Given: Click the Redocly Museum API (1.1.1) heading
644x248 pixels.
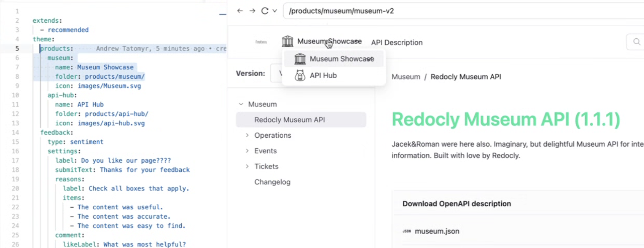Looking at the screenshot, I should click(506, 119).
